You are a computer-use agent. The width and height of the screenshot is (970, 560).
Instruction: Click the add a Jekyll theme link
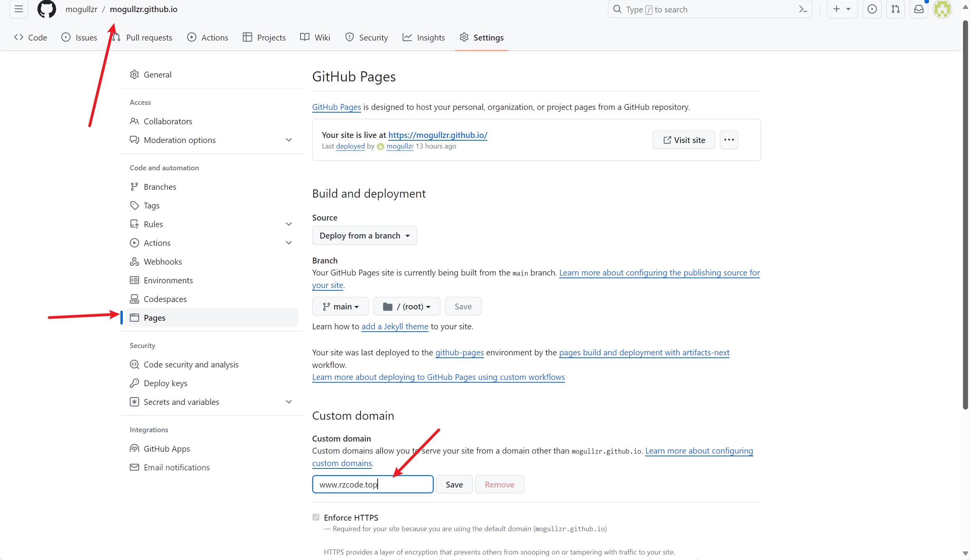395,326
